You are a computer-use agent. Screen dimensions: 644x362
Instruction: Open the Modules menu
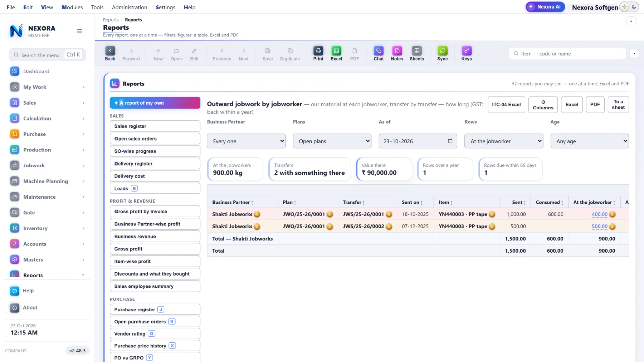click(x=72, y=7)
